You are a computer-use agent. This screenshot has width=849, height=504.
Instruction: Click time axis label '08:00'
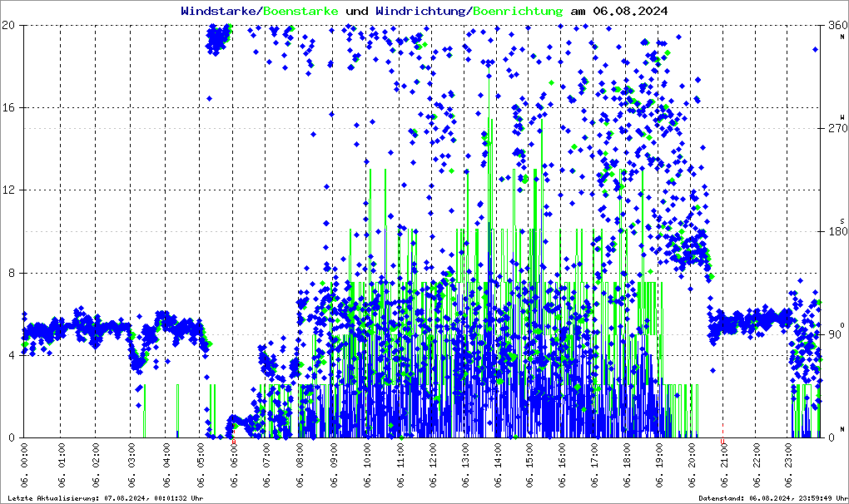(300, 456)
